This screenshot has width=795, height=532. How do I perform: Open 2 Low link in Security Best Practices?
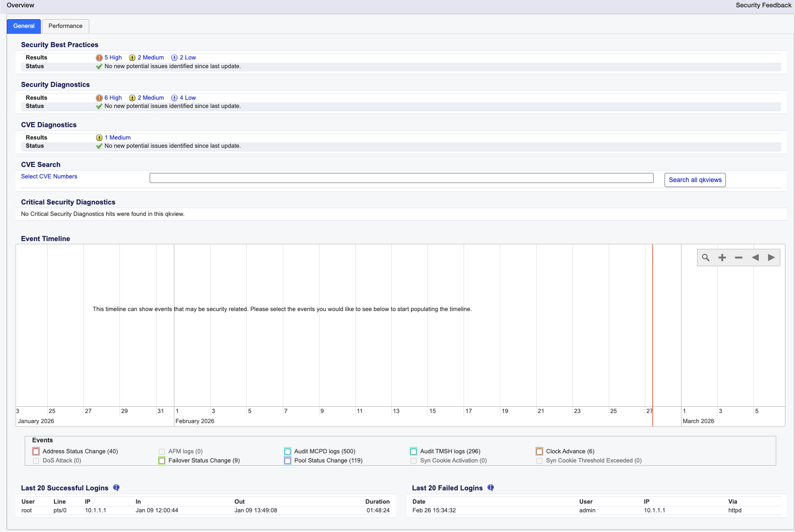coord(188,58)
